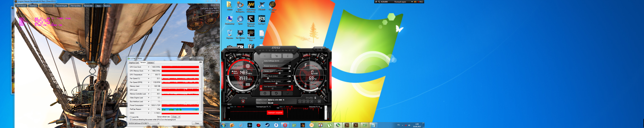Click the Afterburner airplane OC scanner icon
The image size is (644, 128).
click(277, 56)
